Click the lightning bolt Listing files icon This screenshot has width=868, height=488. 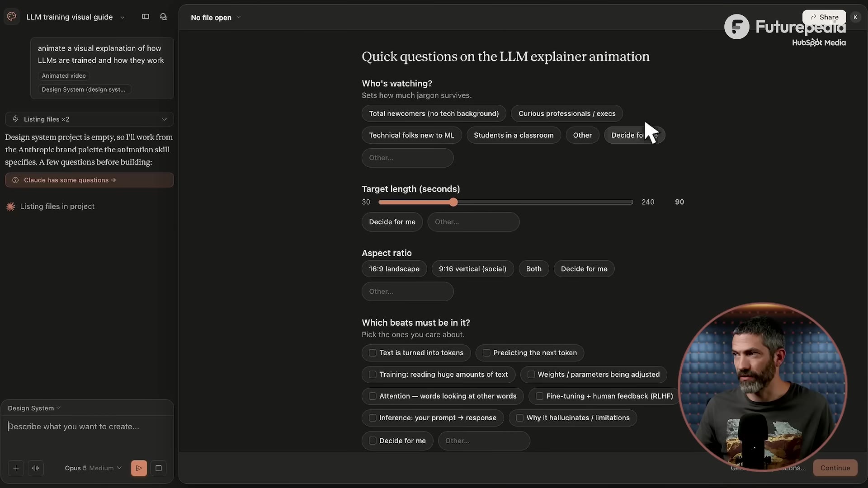pyautogui.click(x=15, y=119)
